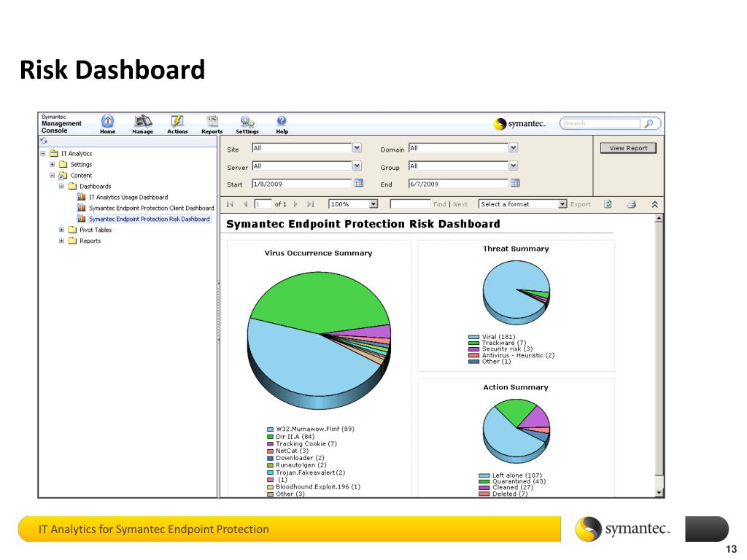Click the End date field
The image size is (747, 560).
click(458, 184)
